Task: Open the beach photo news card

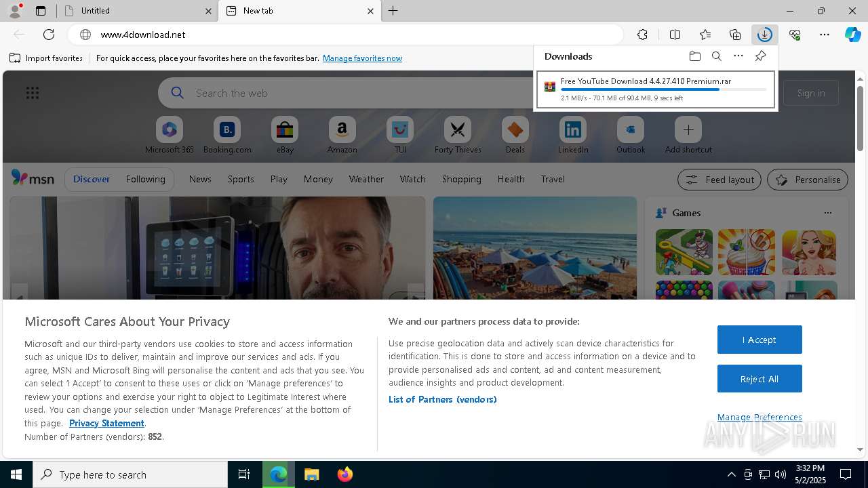Action: tap(535, 248)
